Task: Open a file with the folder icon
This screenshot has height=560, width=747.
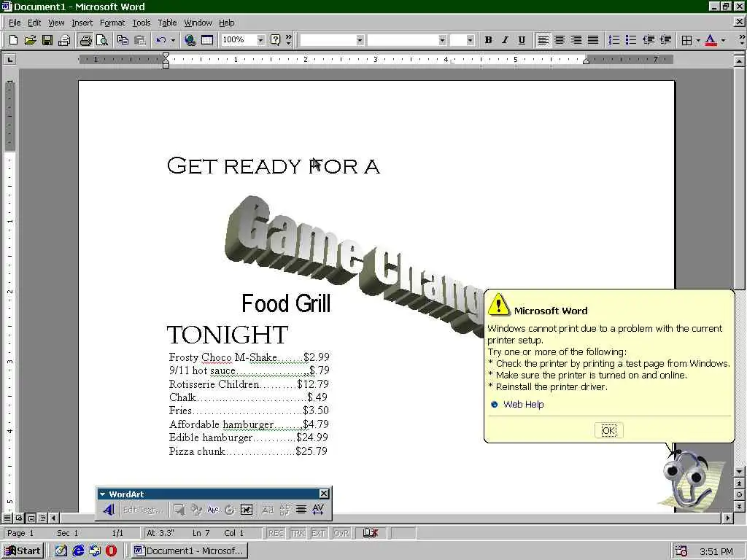Action: point(30,40)
